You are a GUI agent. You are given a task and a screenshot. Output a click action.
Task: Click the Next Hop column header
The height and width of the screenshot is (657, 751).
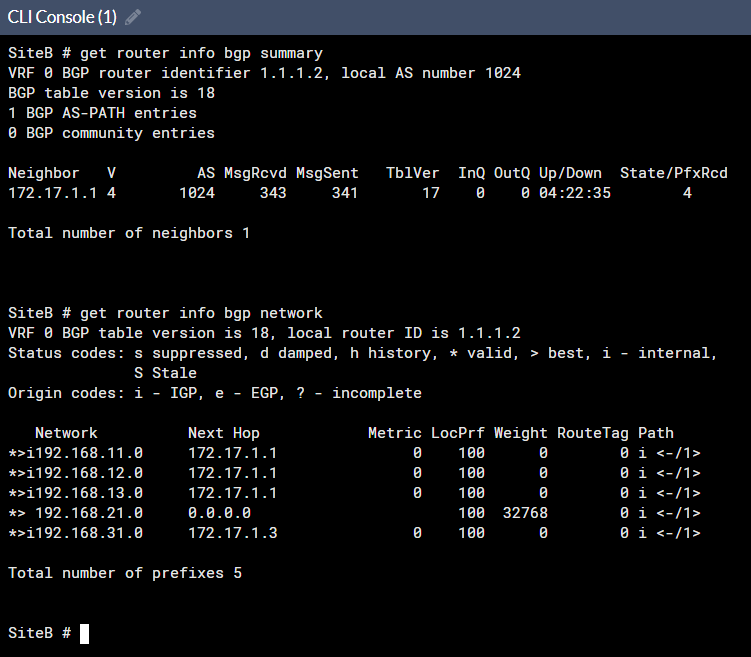pyautogui.click(x=224, y=433)
